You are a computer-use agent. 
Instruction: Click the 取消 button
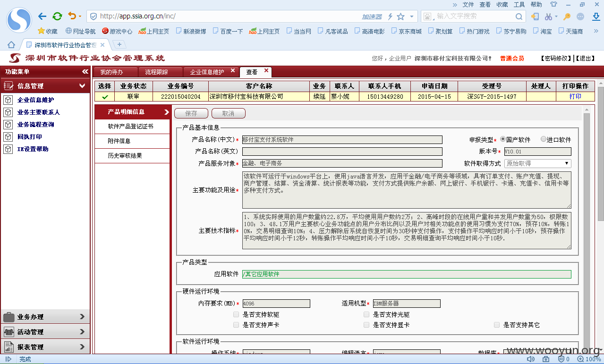(229, 113)
